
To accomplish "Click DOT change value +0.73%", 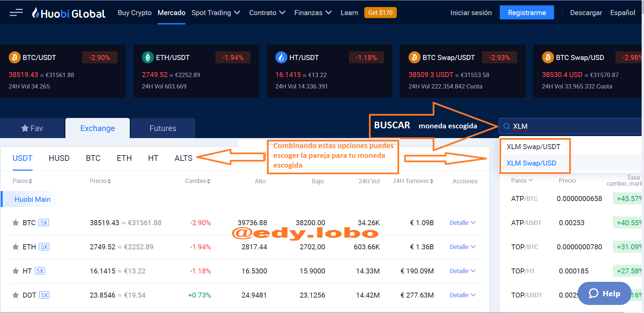I will (x=199, y=295).
